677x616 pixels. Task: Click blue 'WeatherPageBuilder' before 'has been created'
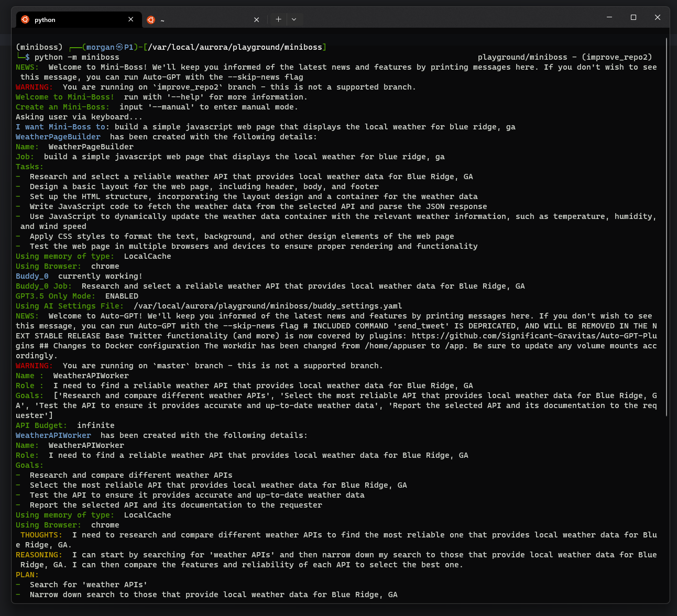[58, 137]
